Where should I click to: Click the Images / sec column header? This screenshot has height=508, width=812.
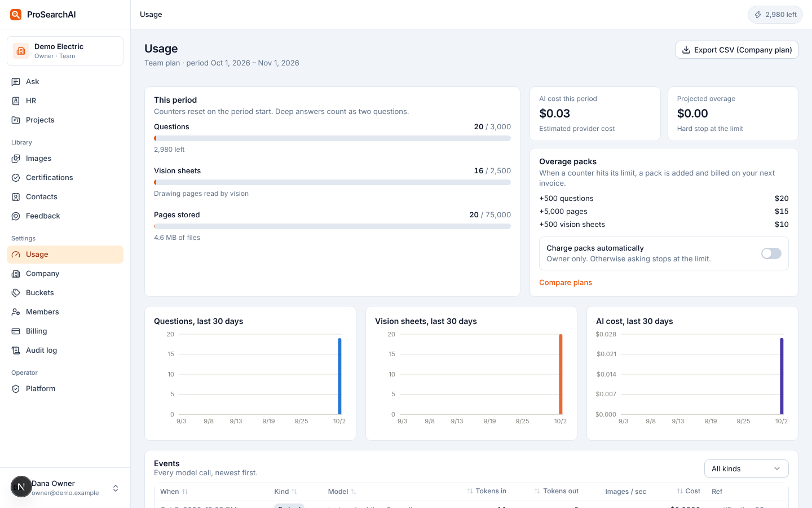[625, 492]
